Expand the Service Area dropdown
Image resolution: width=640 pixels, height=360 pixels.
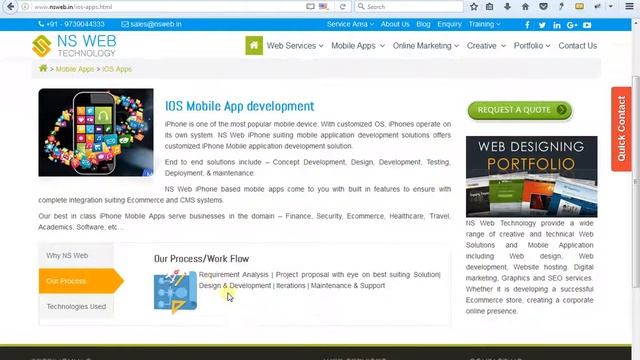(350, 24)
